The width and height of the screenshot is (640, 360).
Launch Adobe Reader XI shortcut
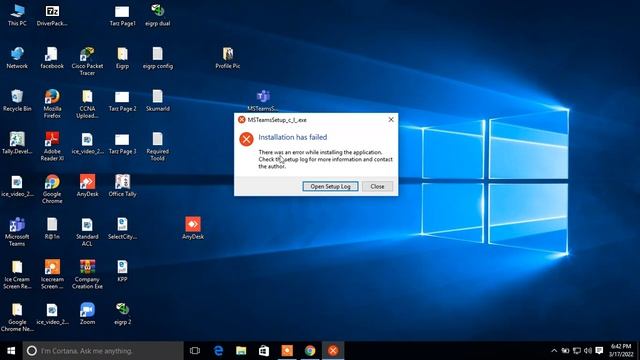click(x=52, y=147)
